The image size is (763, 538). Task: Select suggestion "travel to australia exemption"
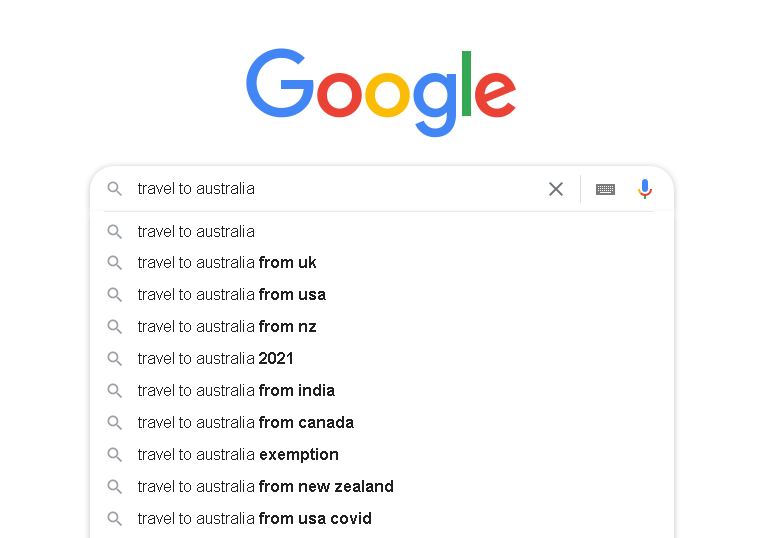[x=238, y=455]
